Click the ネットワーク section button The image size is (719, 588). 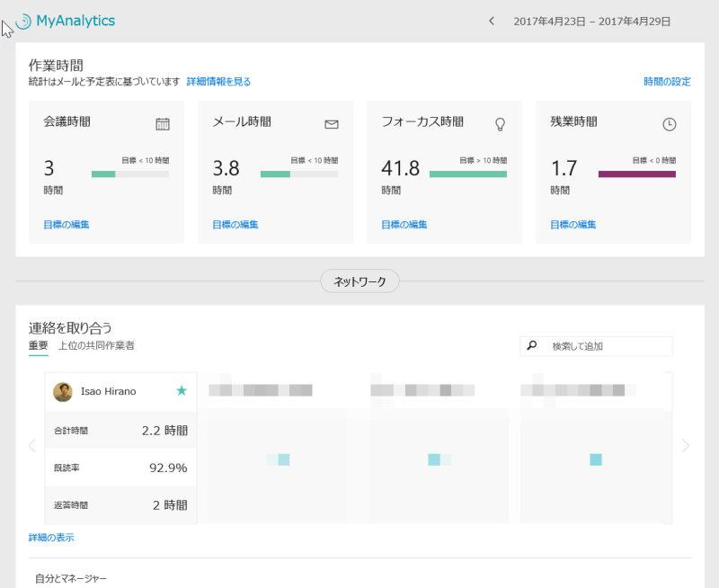tap(359, 281)
